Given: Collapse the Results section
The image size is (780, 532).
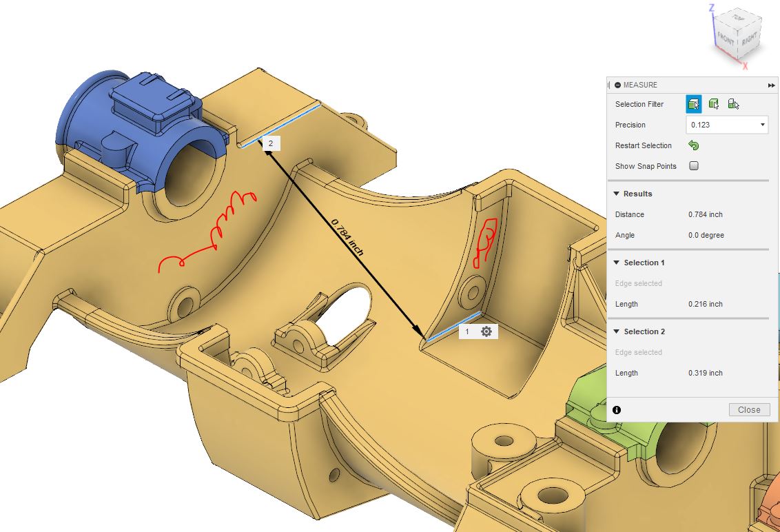Looking at the screenshot, I should 616,194.
